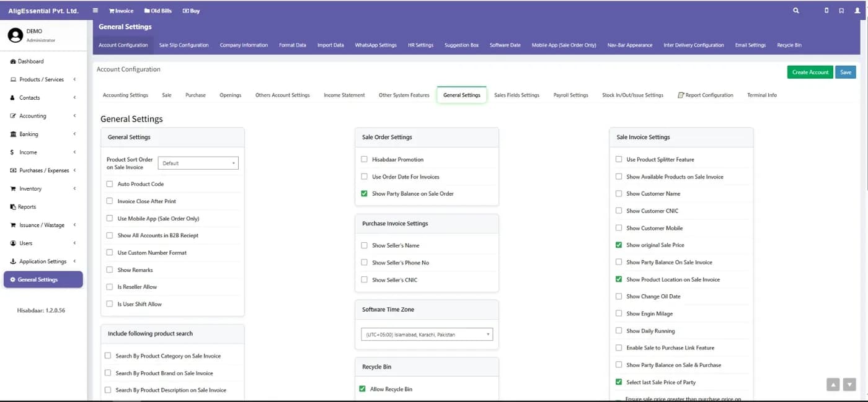Enable Hisabdaar Promotion checkbox

point(365,159)
